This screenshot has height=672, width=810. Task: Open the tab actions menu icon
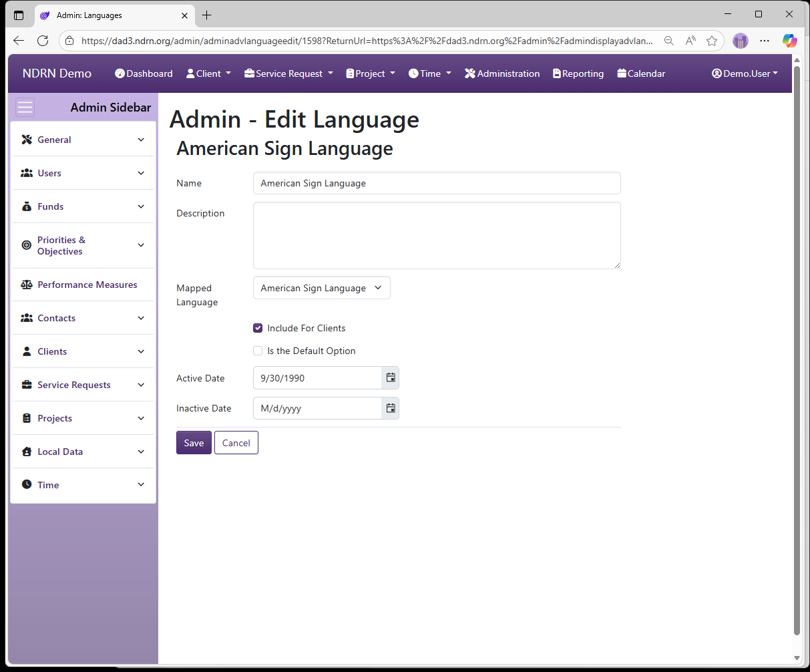pyautogui.click(x=19, y=15)
